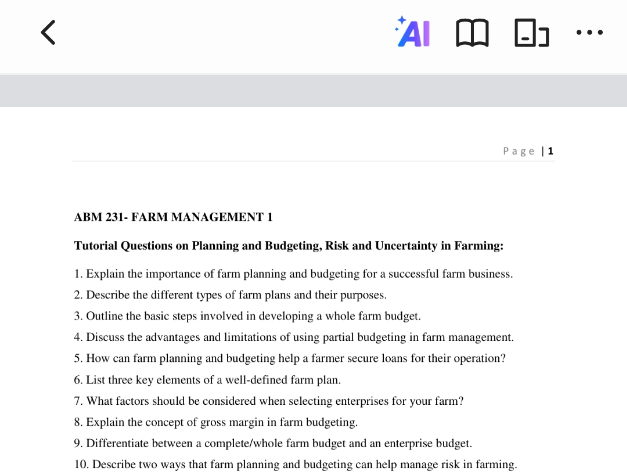Click question 4 about partial budgeting advantages
The width and height of the screenshot is (627, 472).
(x=294, y=338)
